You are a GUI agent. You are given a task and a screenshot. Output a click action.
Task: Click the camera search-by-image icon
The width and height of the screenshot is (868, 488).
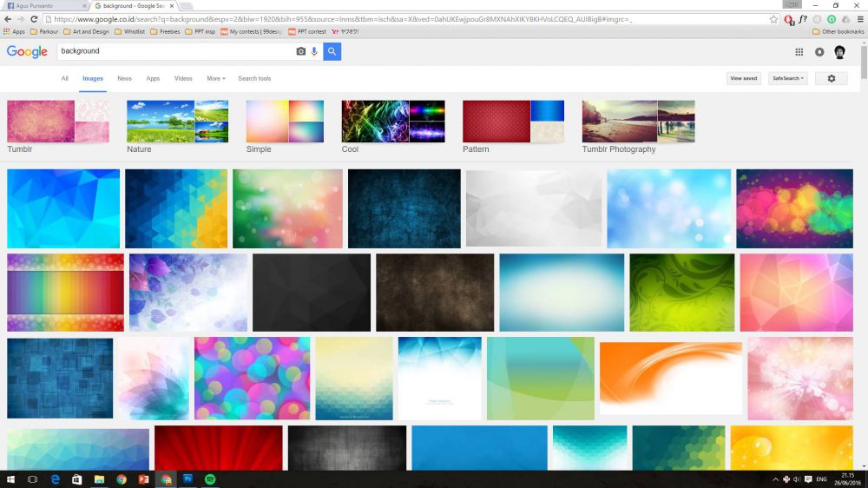[301, 51]
